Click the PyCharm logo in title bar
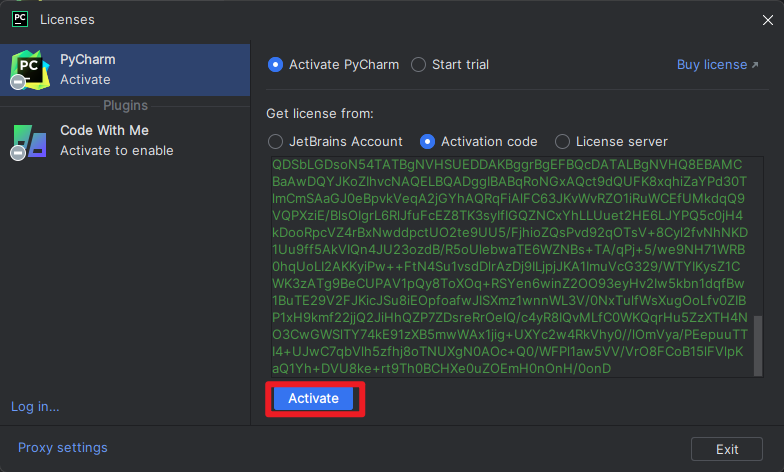The image size is (784, 472). [20, 19]
